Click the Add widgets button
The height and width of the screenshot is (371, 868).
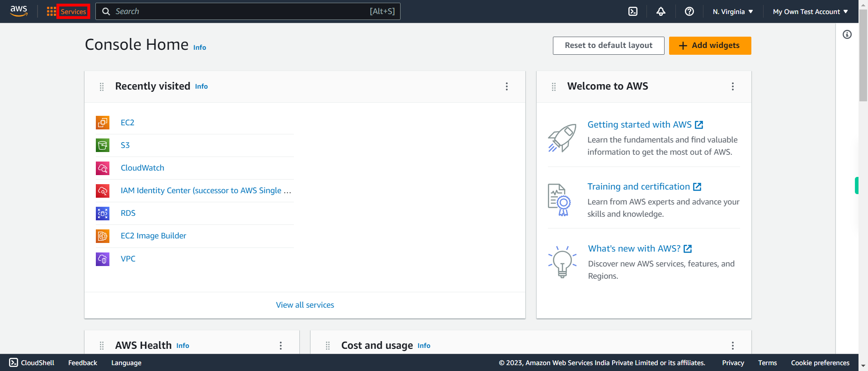tap(710, 46)
